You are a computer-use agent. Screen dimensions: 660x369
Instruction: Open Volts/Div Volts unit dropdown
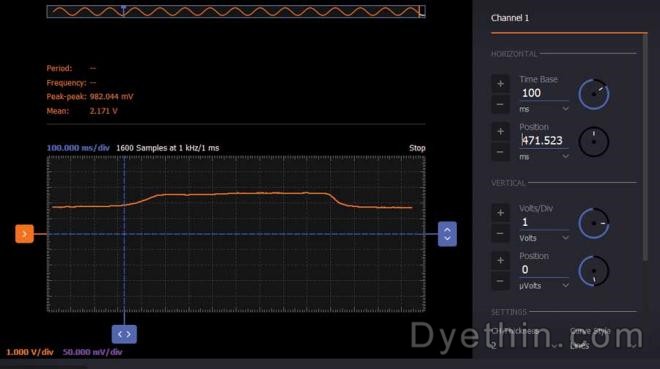click(544, 238)
